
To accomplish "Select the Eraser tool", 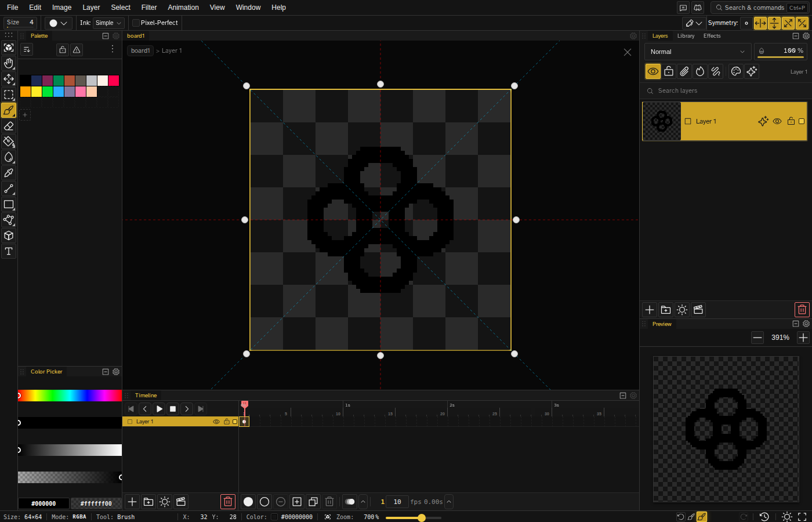I will [9, 126].
